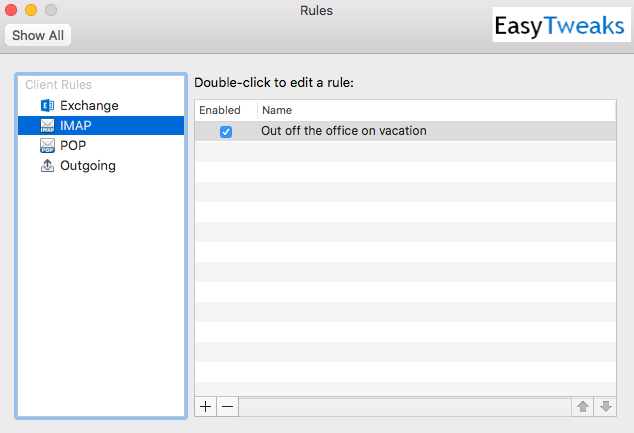
Task: Click the yellow minimize window button
Action: (31, 10)
